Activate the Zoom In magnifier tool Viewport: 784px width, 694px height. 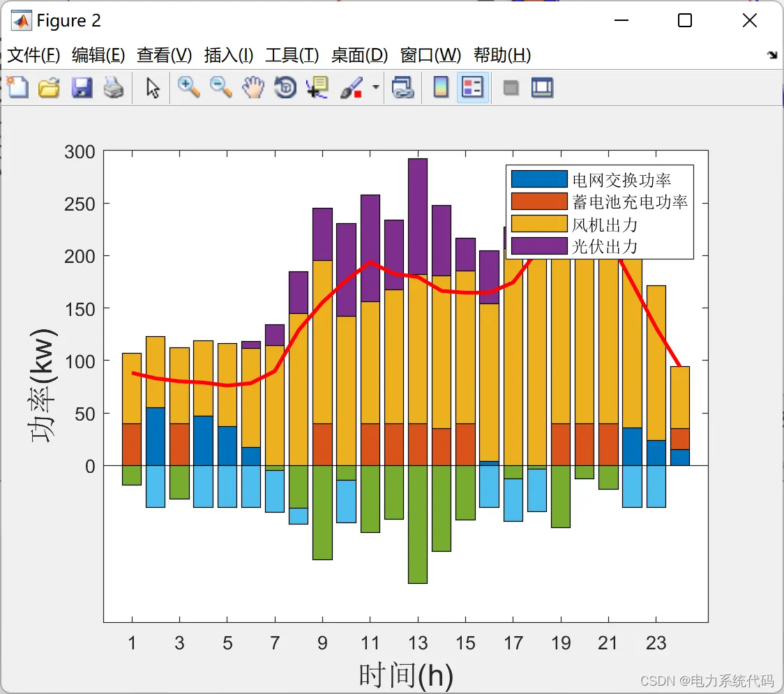pyautogui.click(x=188, y=87)
